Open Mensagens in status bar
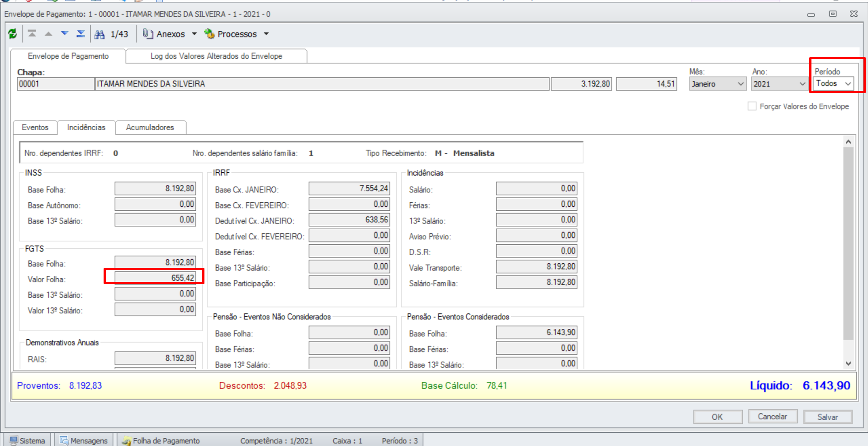 [84, 441]
